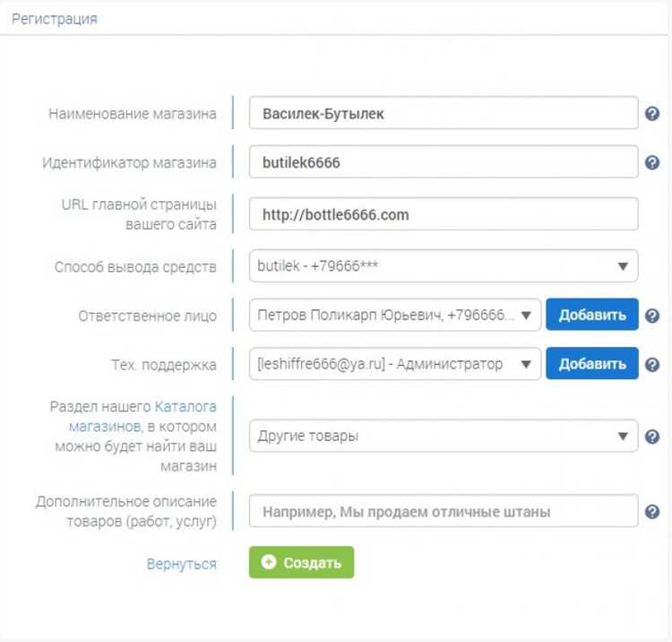Select the Регистрация tab header
This screenshot has height=642, width=672.
click(55, 19)
